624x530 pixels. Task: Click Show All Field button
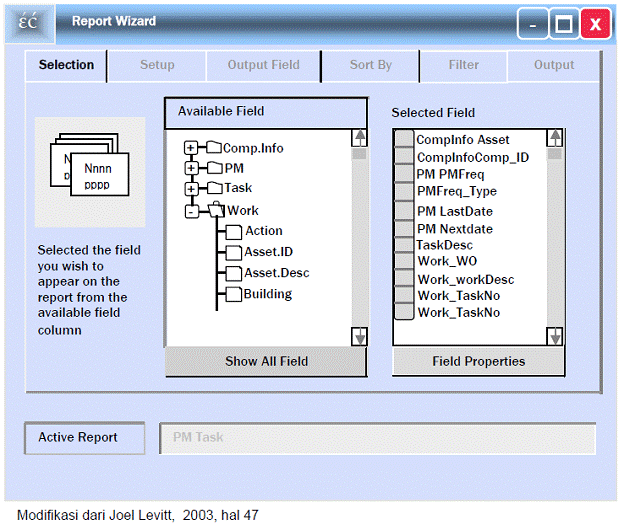coord(266,361)
